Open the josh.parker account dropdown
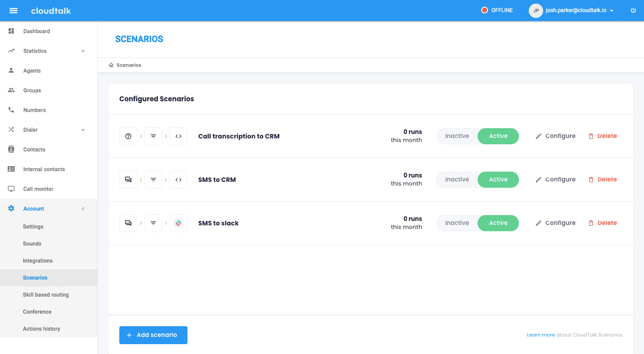644x354 pixels. point(575,10)
